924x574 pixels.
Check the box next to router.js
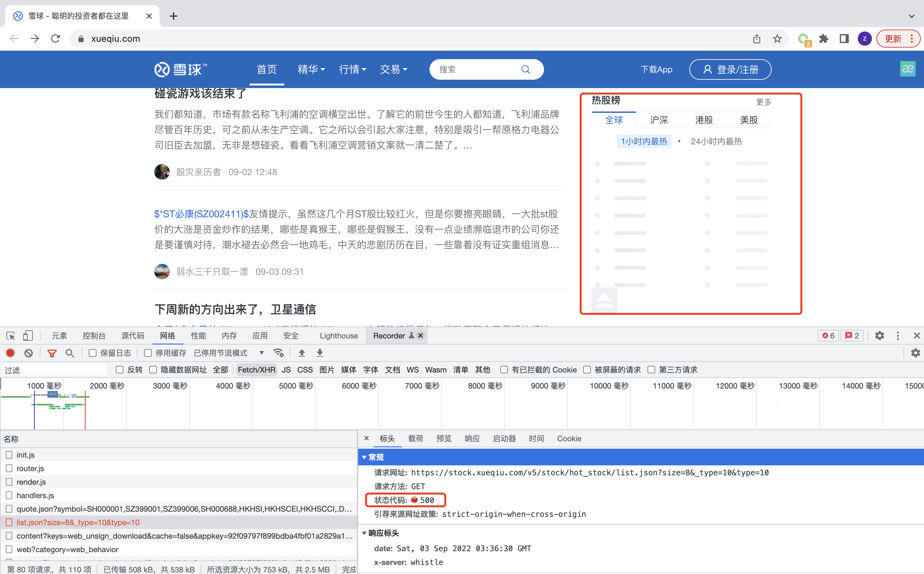(9, 468)
